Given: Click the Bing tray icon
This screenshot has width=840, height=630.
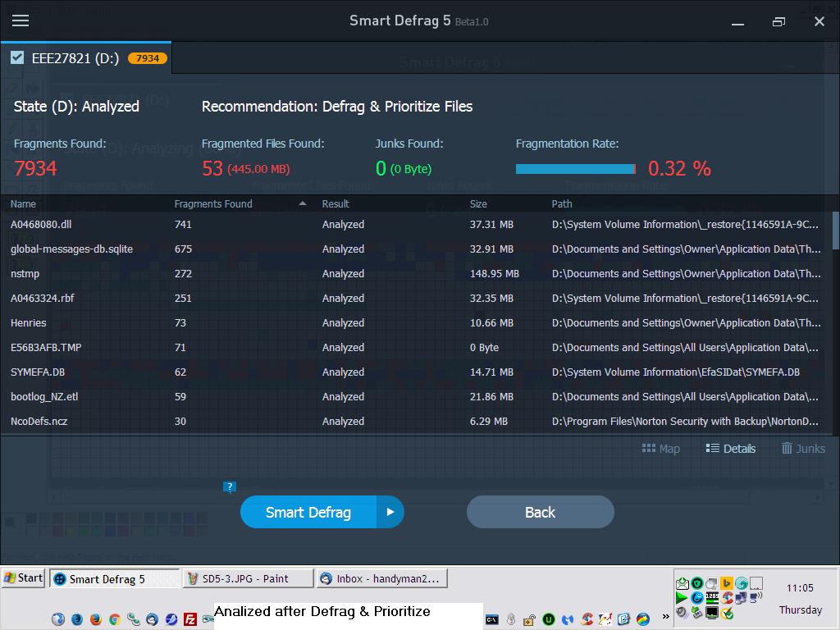Looking at the screenshot, I should pos(727,583).
